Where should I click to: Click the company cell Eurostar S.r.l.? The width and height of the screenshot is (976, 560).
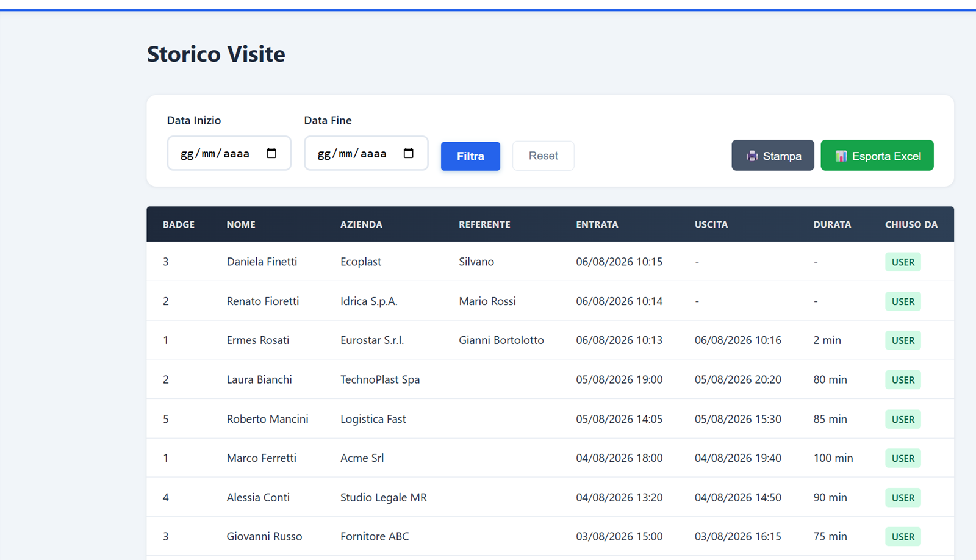click(x=372, y=340)
